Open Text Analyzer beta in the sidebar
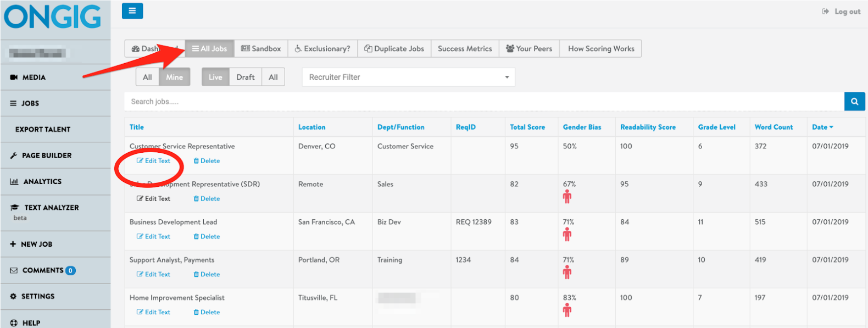 click(55, 212)
